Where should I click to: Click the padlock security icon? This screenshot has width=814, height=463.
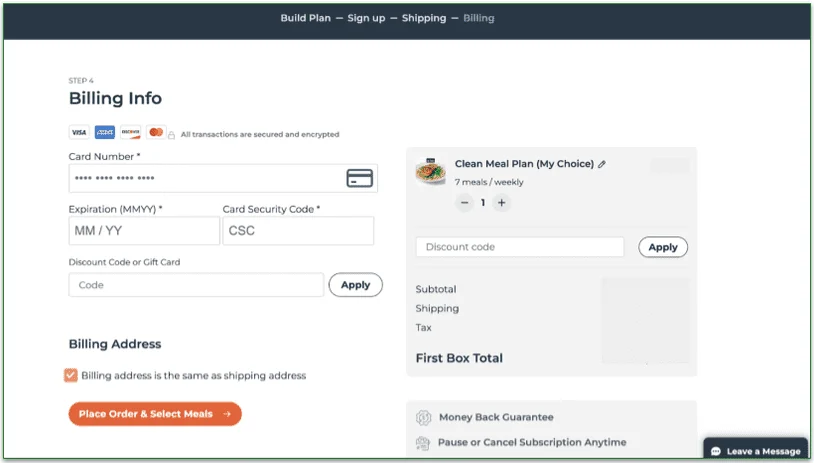(x=171, y=134)
